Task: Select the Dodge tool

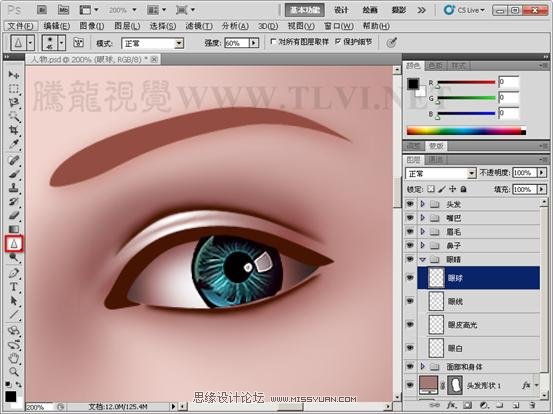Action: tap(14, 257)
